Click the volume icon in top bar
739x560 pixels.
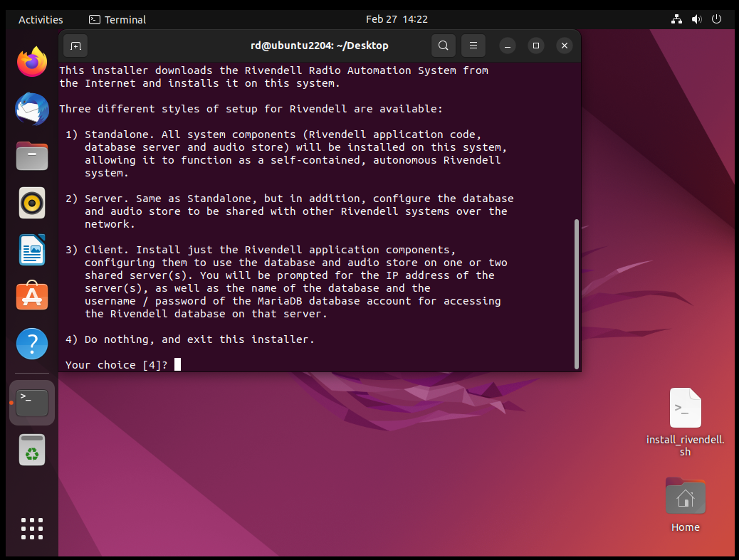(696, 20)
